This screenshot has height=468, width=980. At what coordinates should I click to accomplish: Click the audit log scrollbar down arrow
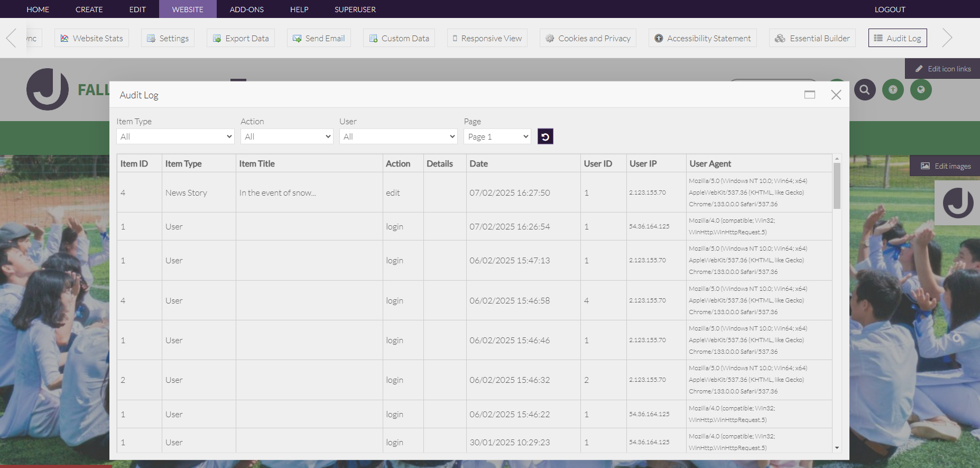point(837,448)
